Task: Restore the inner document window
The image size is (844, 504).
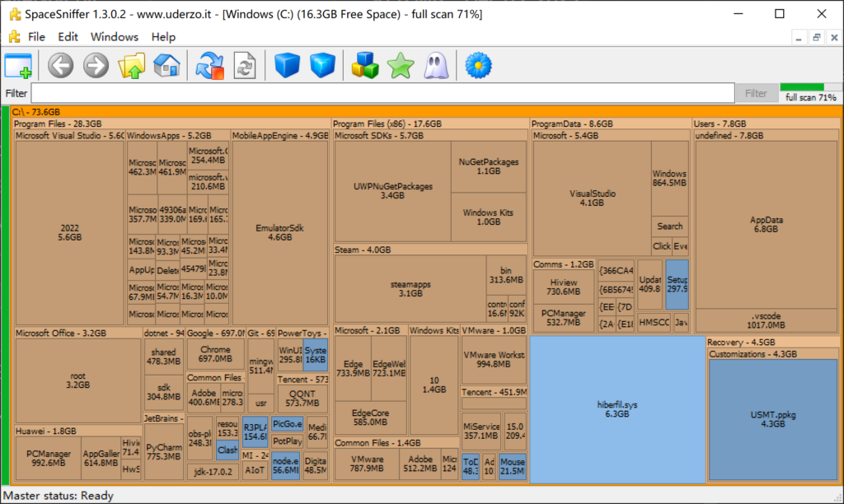Action: (817, 37)
